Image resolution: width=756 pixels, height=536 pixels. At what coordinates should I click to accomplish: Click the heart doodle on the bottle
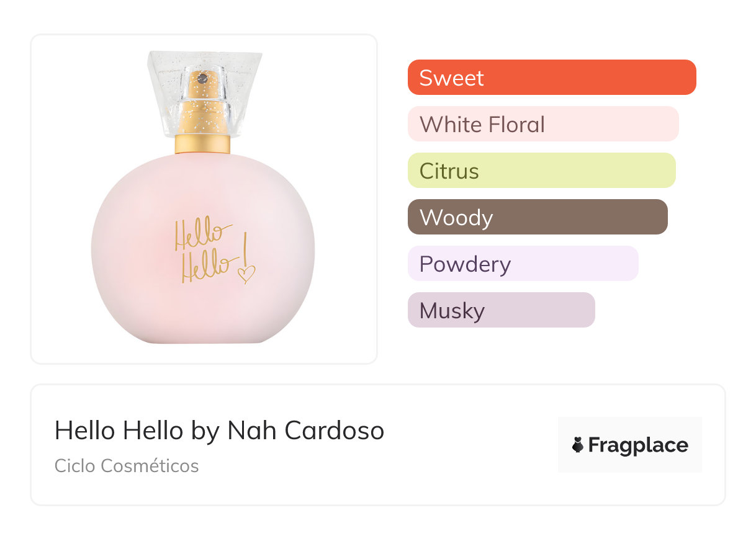click(246, 274)
